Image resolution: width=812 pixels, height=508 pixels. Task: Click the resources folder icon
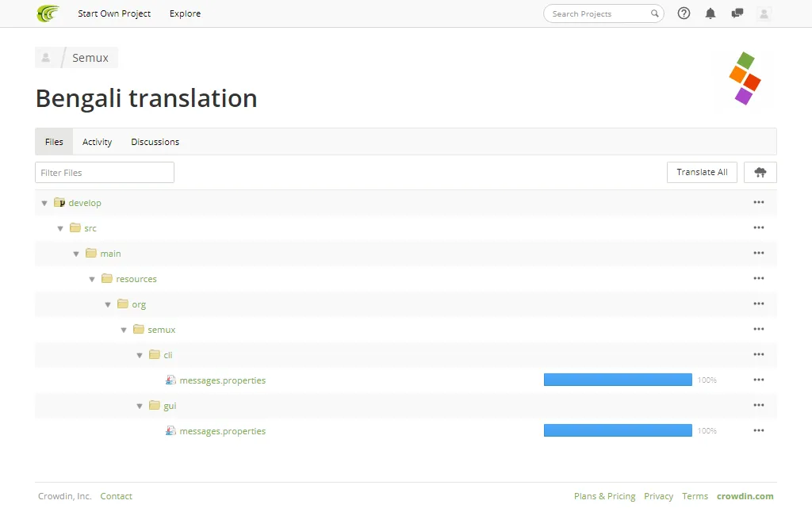coord(107,278)
